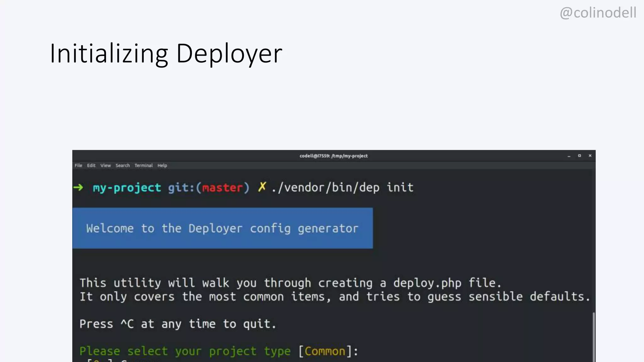This screenshot has height=362, width=644.
Task: Open the Search menu
Action: click(x=123, y=166)
